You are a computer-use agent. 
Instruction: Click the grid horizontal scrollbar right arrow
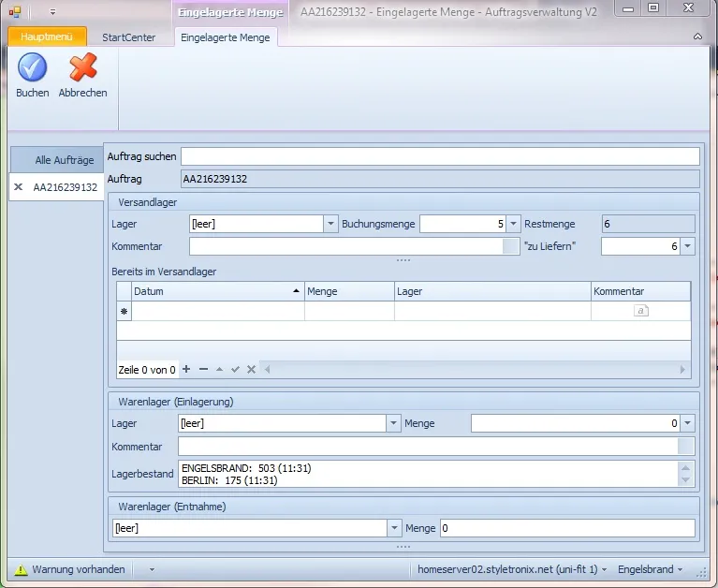682,370
